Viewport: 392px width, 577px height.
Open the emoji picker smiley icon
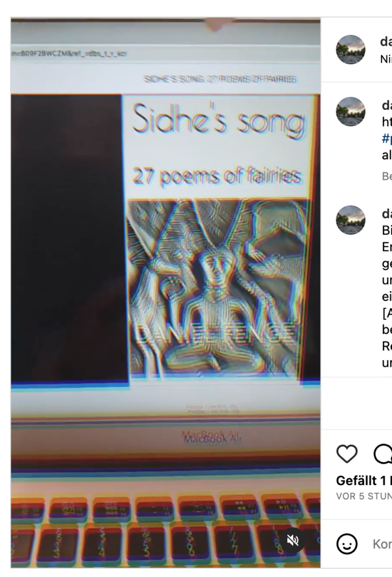(347, 544)
